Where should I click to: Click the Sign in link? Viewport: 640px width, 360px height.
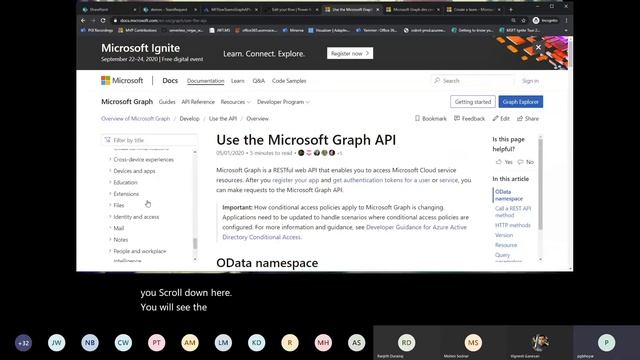coord(530,81)
